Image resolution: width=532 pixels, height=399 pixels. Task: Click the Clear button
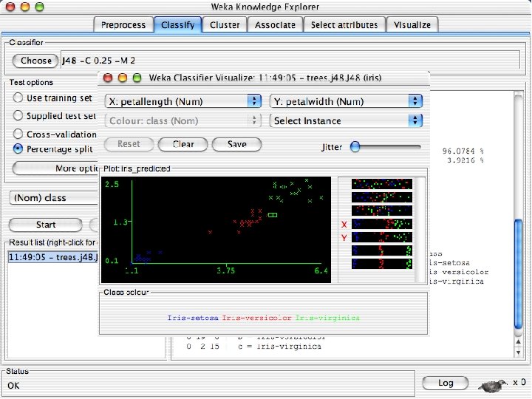point(183,144)
